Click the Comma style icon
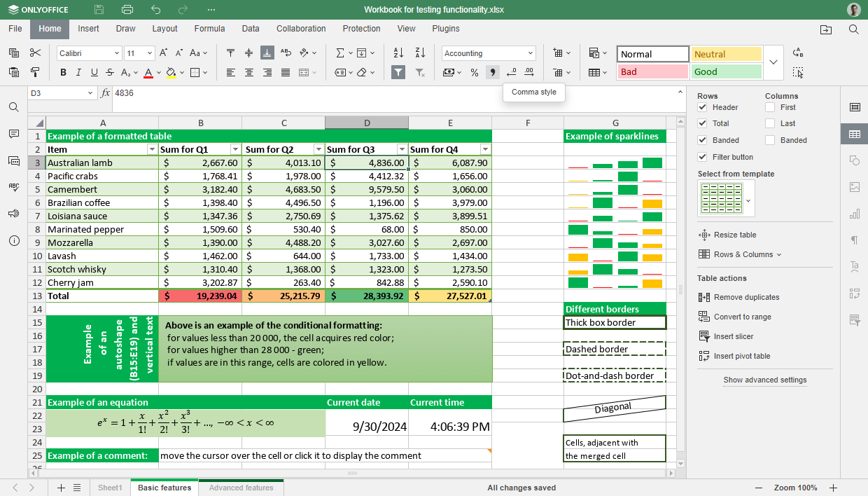868x496 pixels. (492, 72)
